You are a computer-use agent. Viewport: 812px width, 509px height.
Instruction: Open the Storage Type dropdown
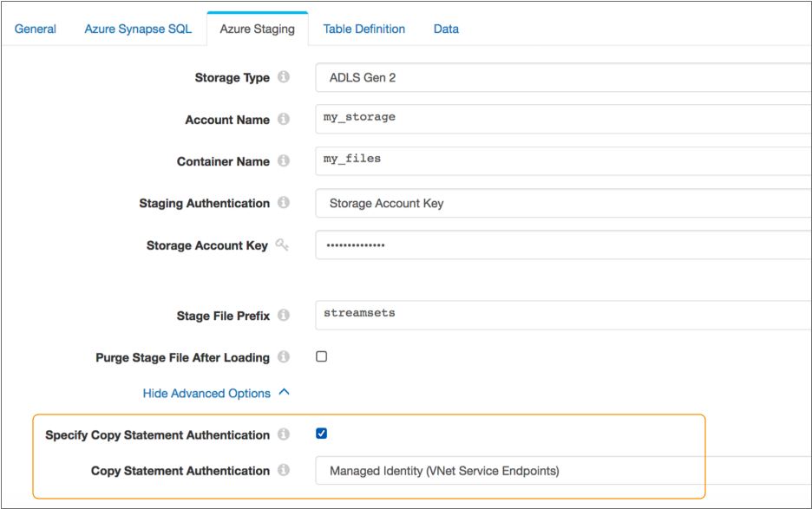(x=562, y=78)
